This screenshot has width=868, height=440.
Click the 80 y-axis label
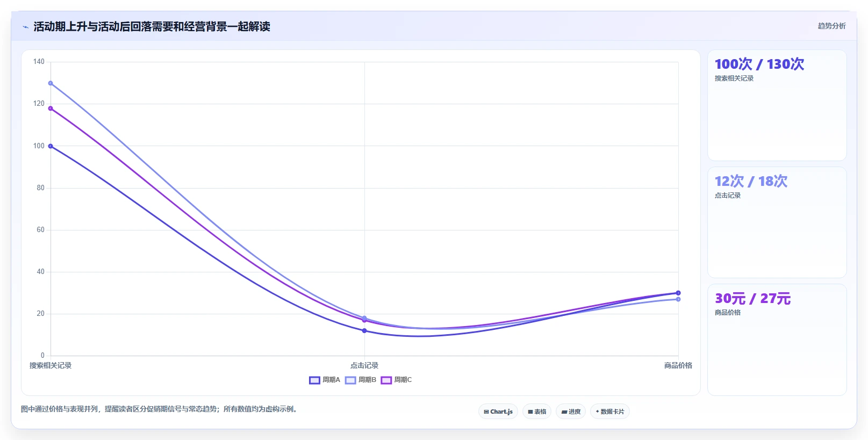[41, 188]
